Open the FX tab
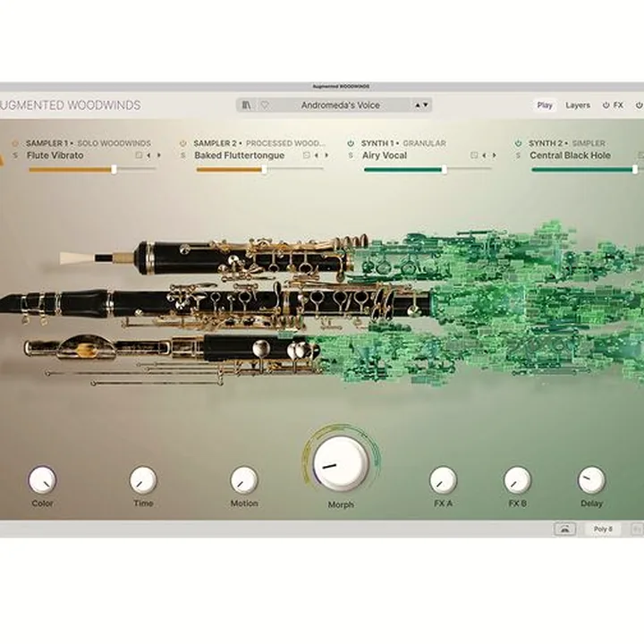This screenshot has height=644, width=644. pyautogui.click(x=618, y=106)
